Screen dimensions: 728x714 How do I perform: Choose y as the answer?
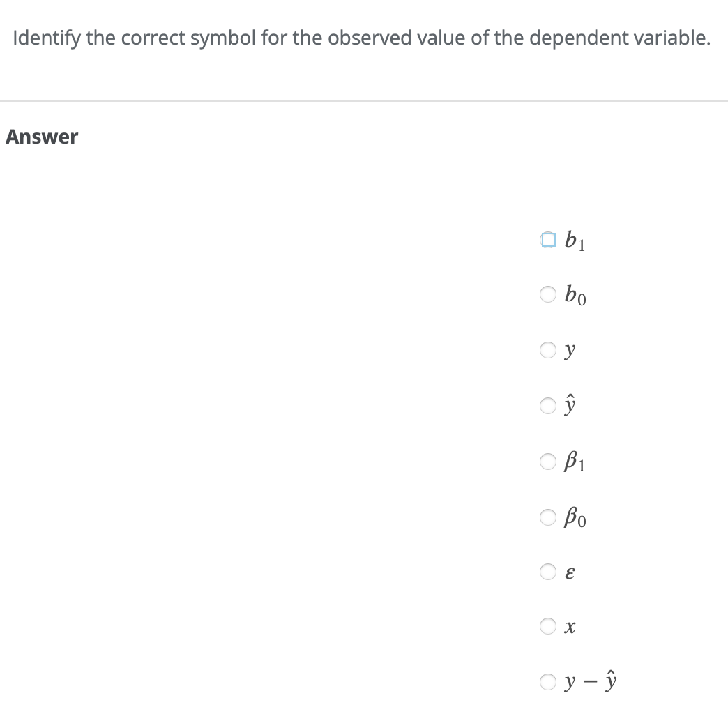coord(548,350)
